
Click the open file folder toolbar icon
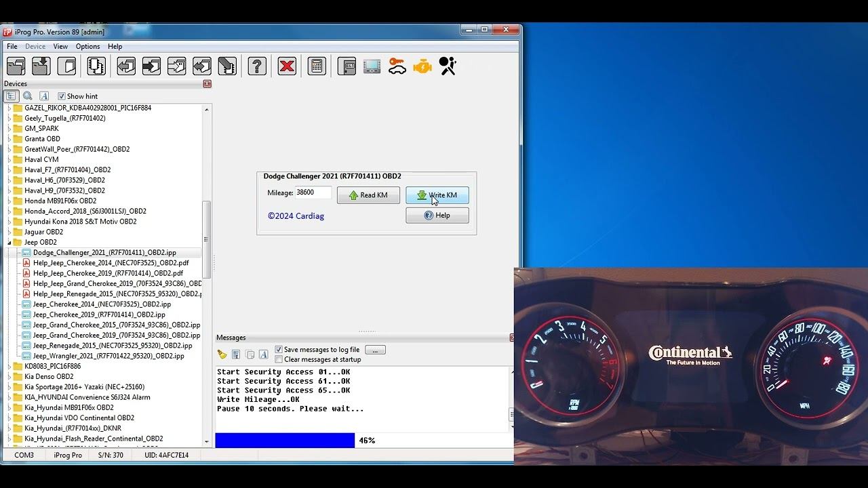click(16, 66)
